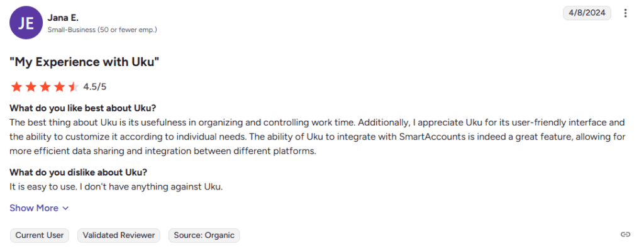The height and width of the screenshot is (251, 644).
Task: Click the third orange rating star
Action: pyautogui.click(x=45, y=87)
